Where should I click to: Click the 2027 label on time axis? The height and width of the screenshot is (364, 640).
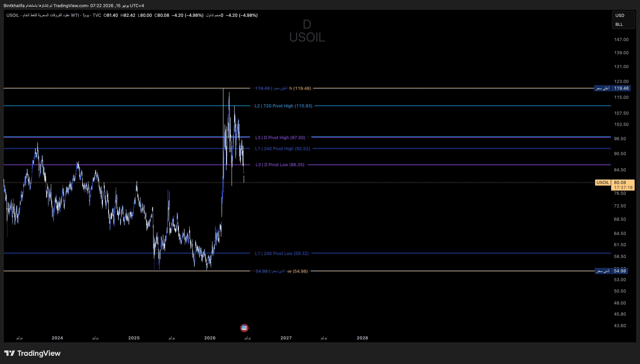(286, 338)
